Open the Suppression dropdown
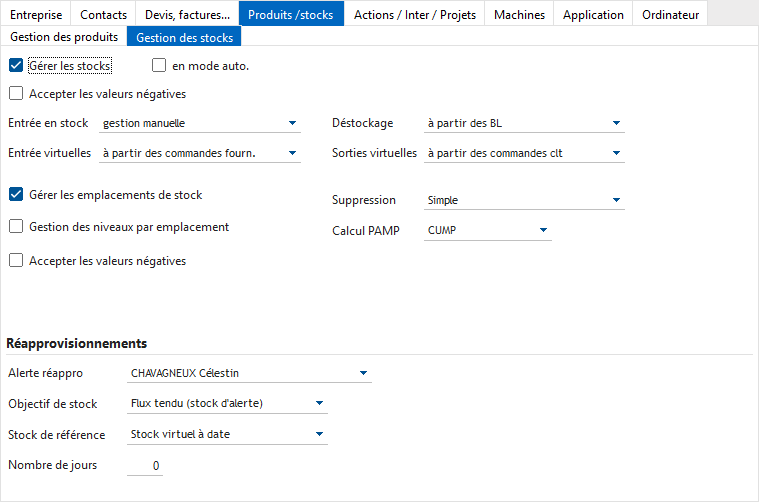This screenshot has width=759, height=502. point(524,201)
